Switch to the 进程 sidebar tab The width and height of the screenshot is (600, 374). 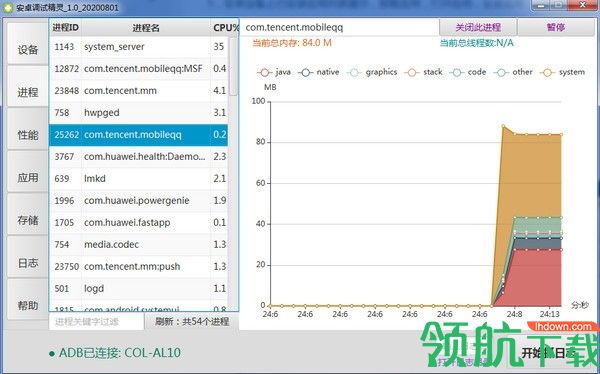click(x=28, y=87)
